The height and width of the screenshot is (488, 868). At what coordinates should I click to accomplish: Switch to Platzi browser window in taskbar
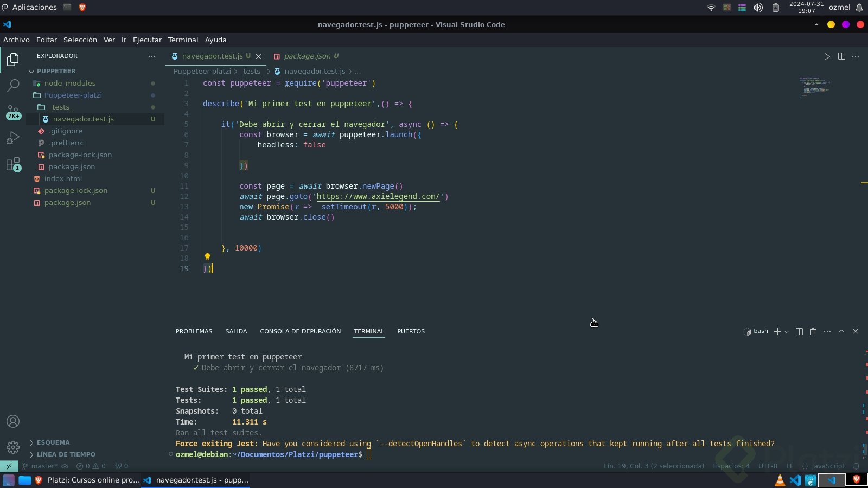point(87,480)
